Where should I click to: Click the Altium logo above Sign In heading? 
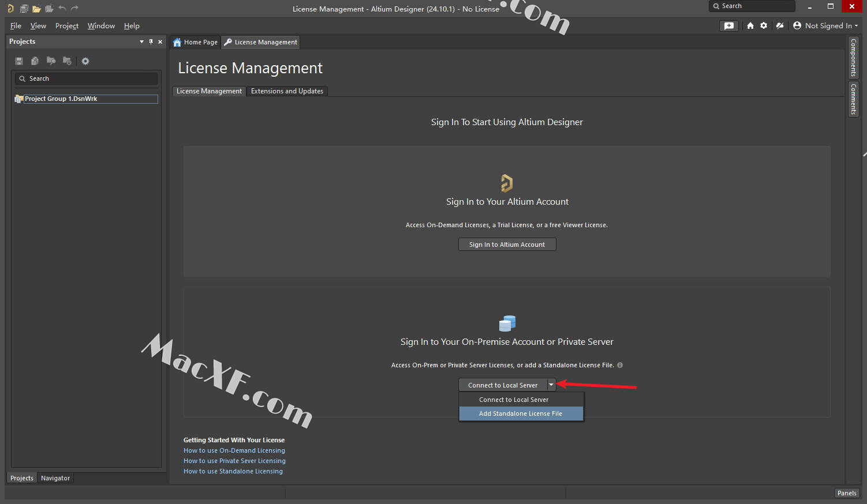coord(507,183)
